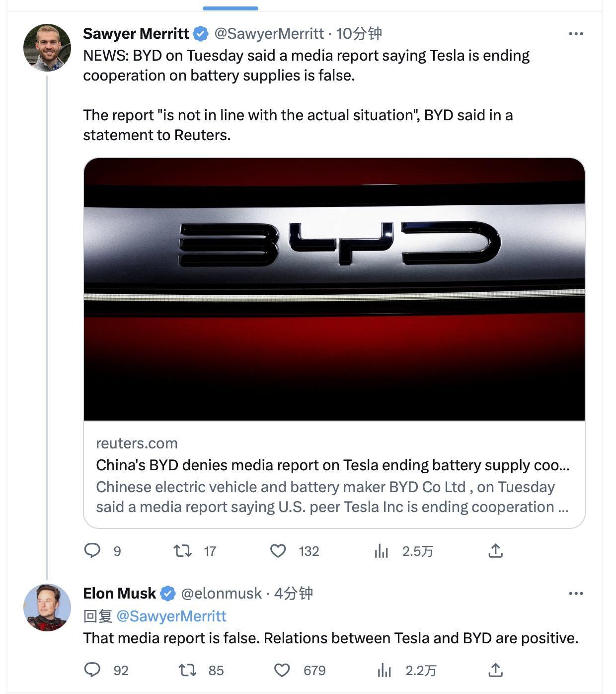The height and width of the screenshot is (694, 616).
Task: Like Sawyer Merritt's tweet
Action: point(278,551)
